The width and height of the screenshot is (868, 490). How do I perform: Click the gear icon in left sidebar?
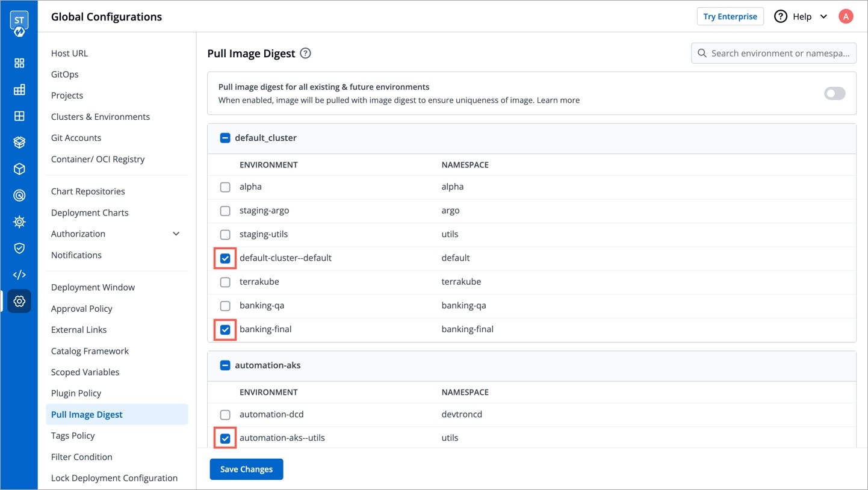coord(19,301)
